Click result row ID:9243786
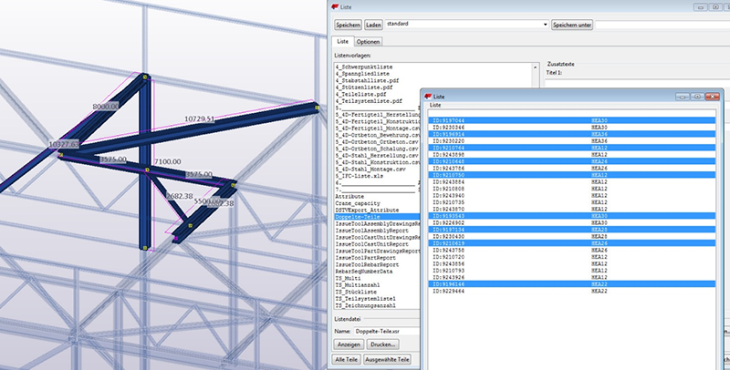730x370 pixels. pyautogui.click(x=572, y=168)
